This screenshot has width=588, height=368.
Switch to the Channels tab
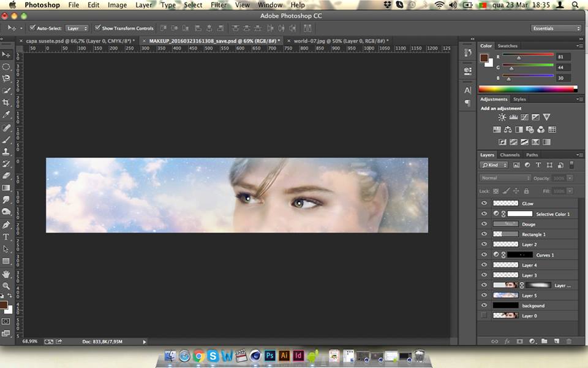(510, 155)
